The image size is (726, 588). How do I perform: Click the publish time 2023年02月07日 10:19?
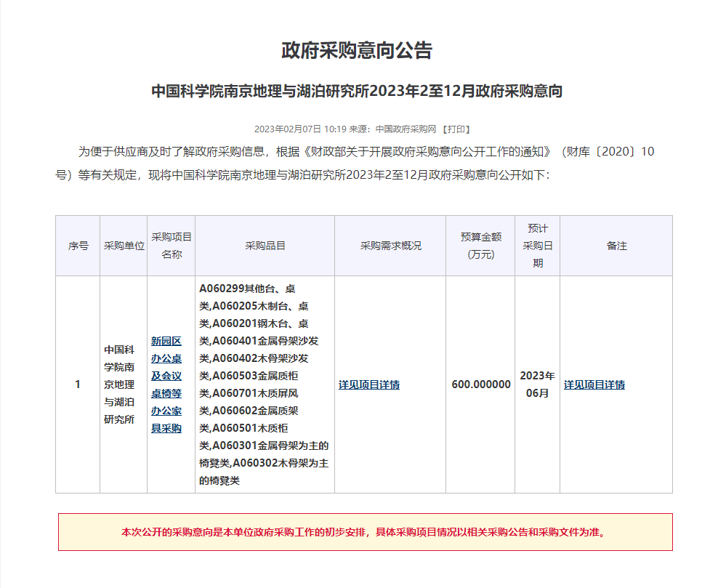[x=300, y=129]
